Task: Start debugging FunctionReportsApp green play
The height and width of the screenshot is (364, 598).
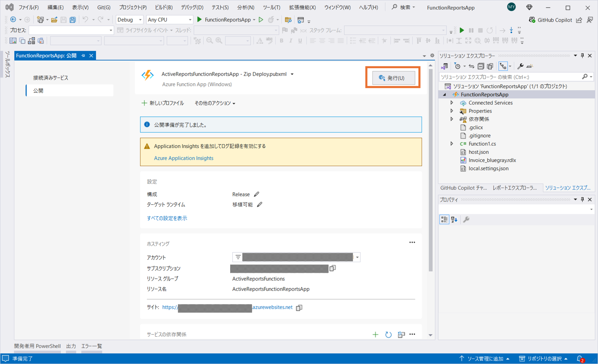Action: pyautogui.click(x=199, y=20)
